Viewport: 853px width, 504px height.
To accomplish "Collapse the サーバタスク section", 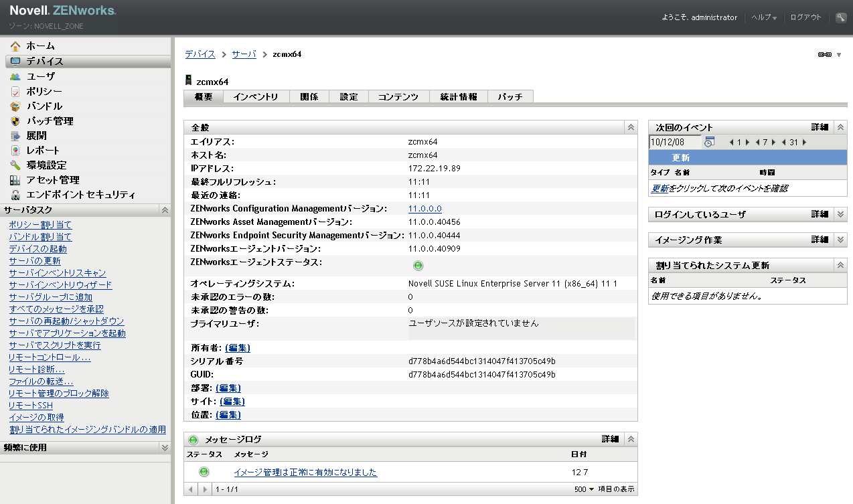I will [165, 210].
